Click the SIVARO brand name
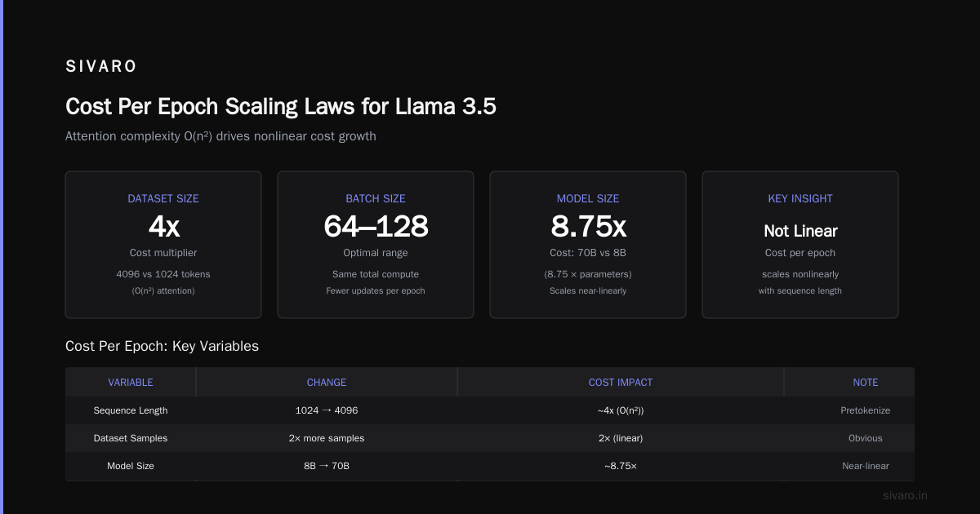 tap(101, 67)
